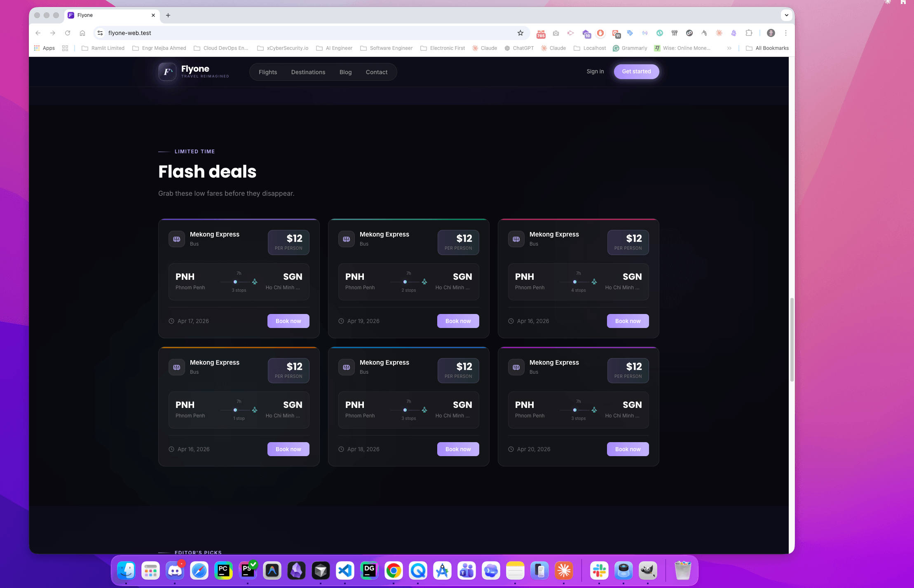Click the Apr 16, 2026 date on 4 stops card

click(533, 321)
